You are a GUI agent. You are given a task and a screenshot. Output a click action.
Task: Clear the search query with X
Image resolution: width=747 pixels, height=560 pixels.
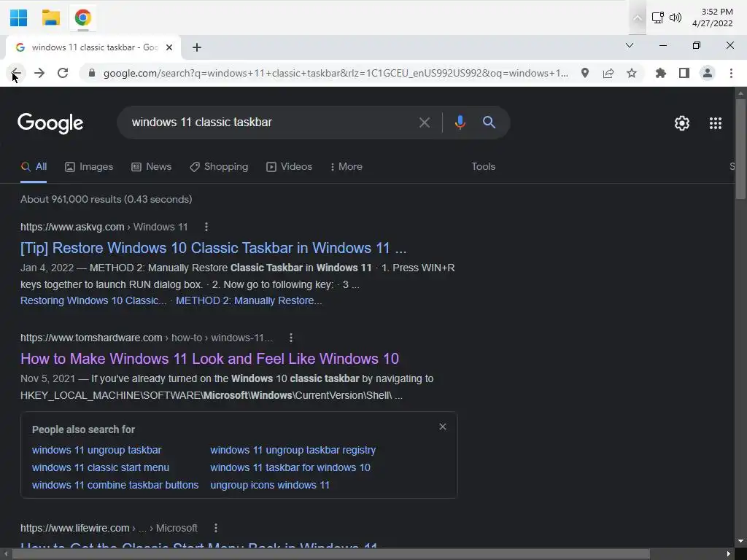point(425,122)
